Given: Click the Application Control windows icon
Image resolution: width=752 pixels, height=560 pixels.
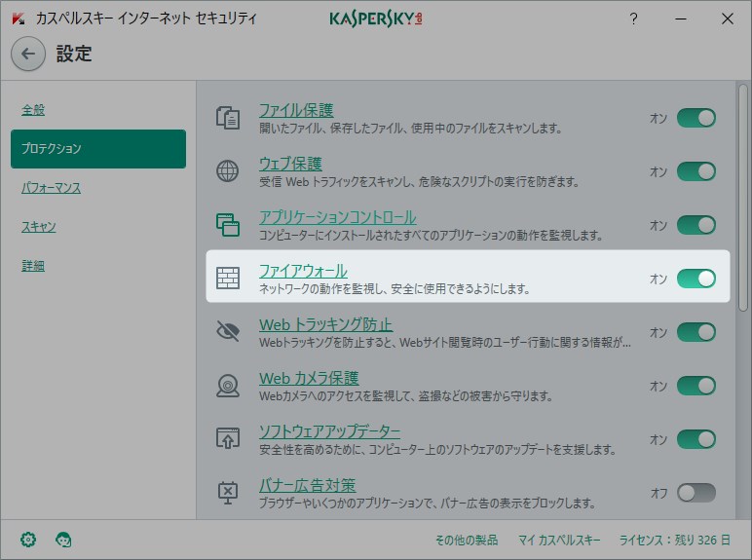Looking at the screenshot, I should click(228, 225).
